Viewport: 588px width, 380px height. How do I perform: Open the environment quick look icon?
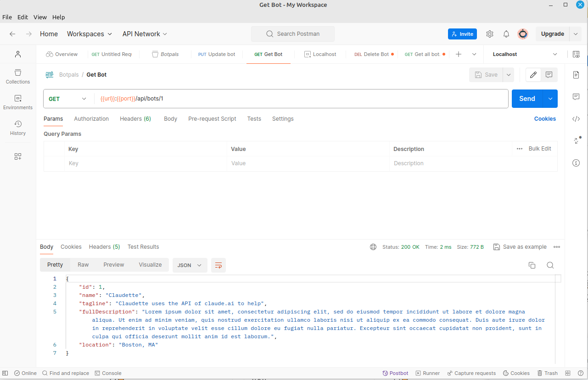pos(576,54)
